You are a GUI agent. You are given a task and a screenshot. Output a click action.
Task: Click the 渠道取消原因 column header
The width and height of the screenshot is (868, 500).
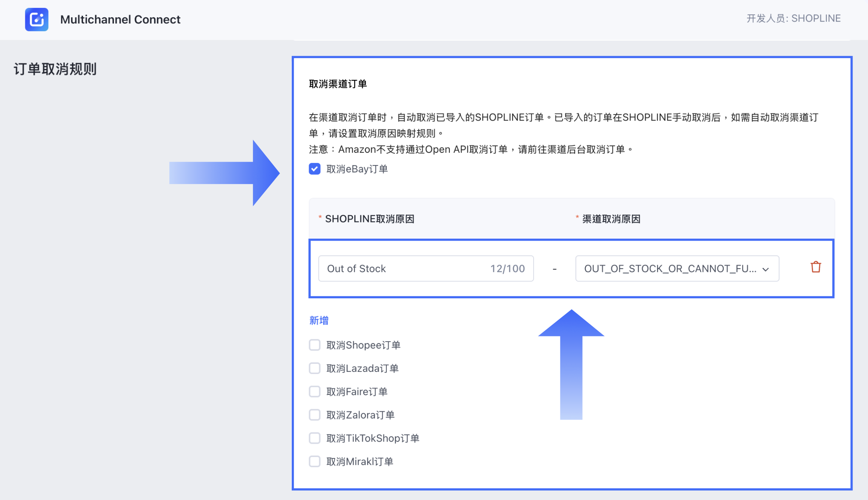coord(611,219)
